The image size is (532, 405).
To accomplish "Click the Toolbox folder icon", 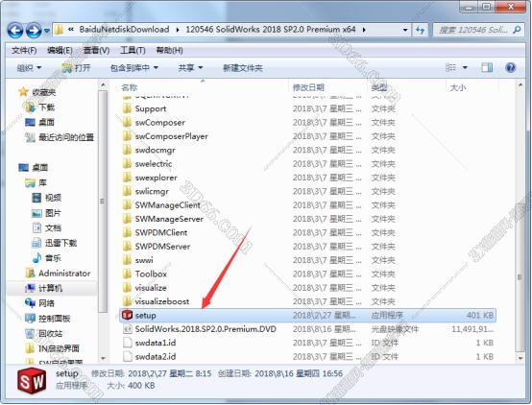I will 127,274.
